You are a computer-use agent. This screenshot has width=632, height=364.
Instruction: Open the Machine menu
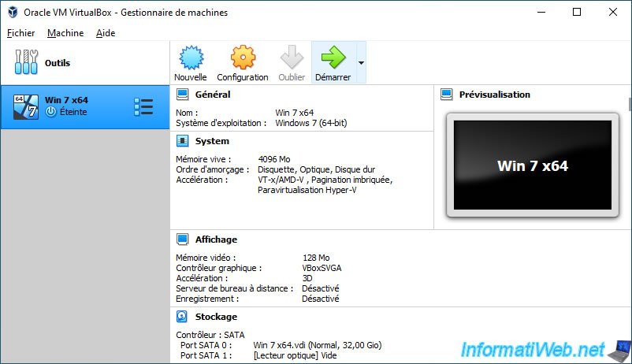(x=65, y=33)
